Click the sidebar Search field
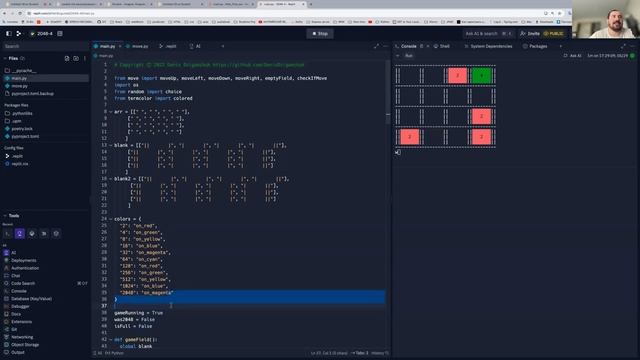The width and height of the screenshot is (640, 360). [45, 47]
